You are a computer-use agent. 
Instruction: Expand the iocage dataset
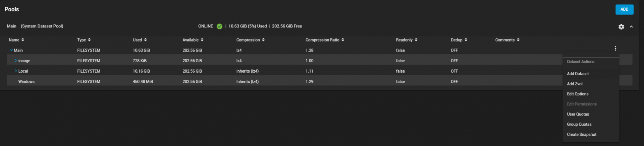(16, 61)
